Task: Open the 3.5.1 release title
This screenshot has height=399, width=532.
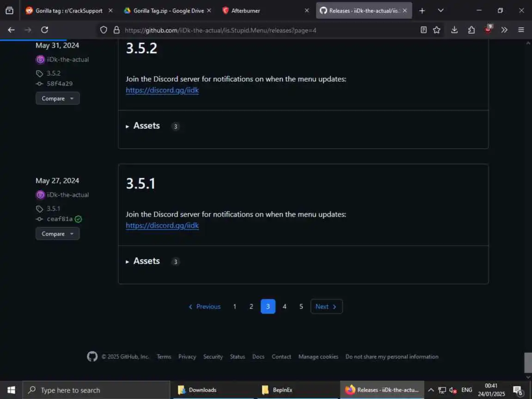Action: pos(140,183)
